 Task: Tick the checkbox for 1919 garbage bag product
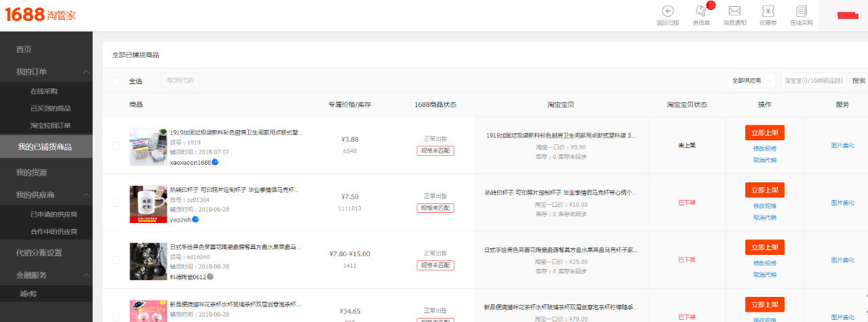pos(116,146)
